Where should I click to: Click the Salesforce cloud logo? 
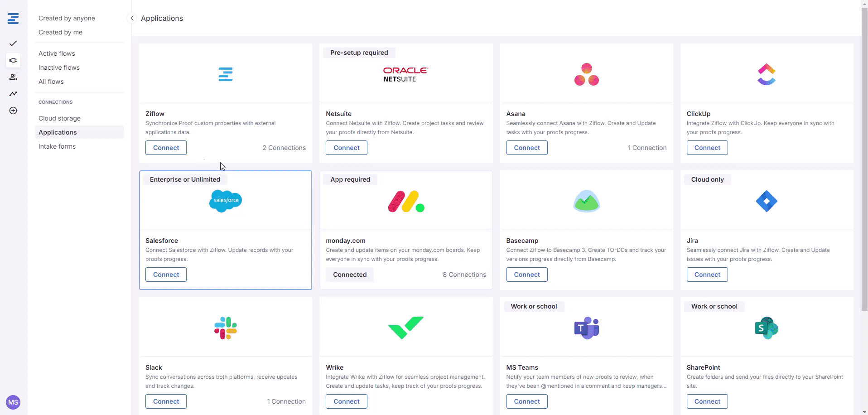point(226,201)
